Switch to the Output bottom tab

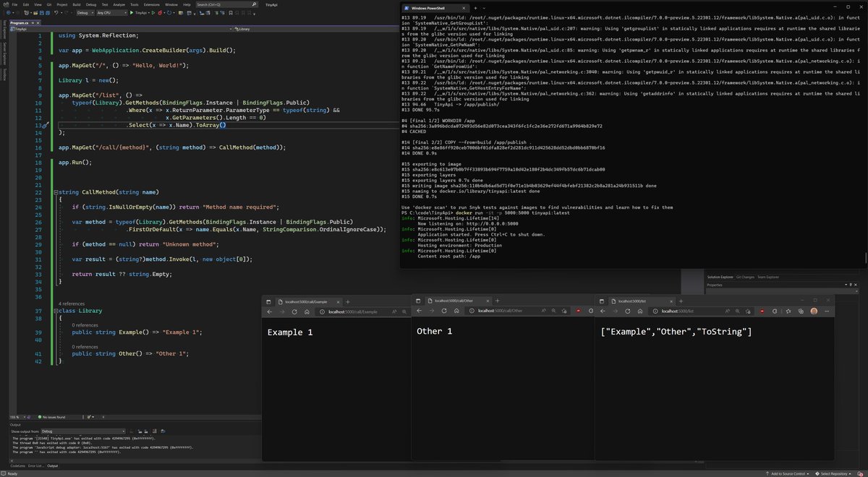52,466
